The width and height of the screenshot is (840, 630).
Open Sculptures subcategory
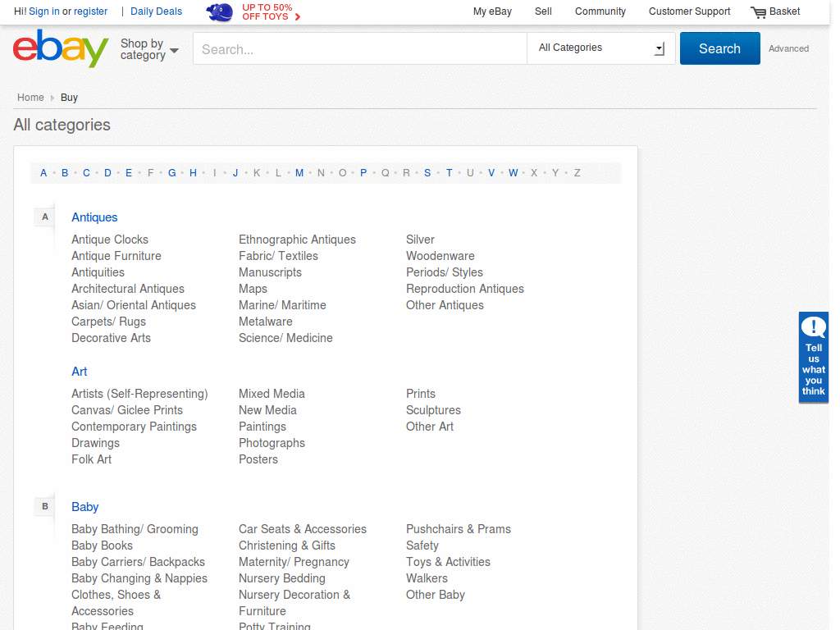tap(433, 410)
